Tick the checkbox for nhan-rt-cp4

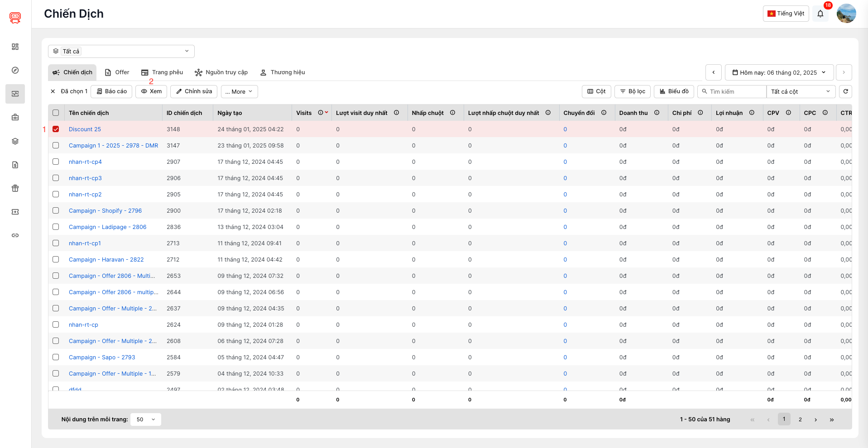click(x=56, y=162)
